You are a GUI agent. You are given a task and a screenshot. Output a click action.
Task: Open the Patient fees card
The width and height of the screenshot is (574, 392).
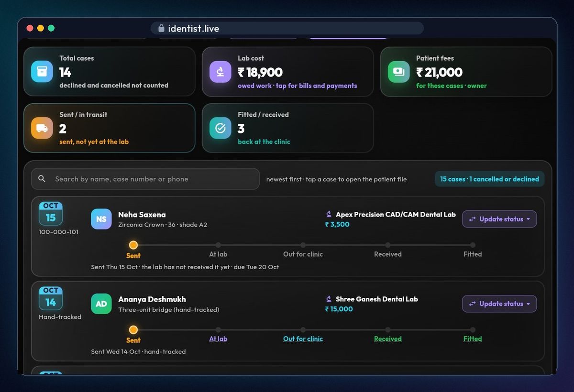tap(466, 72)
